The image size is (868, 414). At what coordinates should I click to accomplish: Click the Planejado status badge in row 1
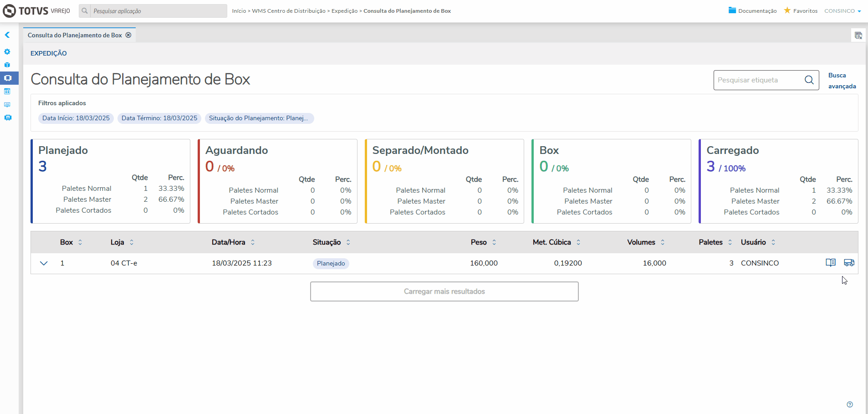331,263
